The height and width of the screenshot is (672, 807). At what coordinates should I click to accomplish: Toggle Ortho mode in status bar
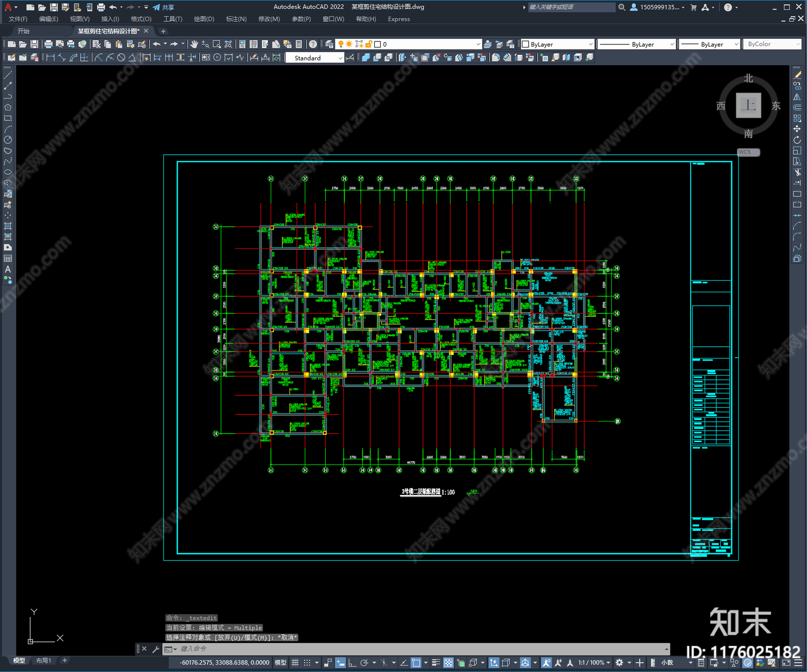point(352,662)
